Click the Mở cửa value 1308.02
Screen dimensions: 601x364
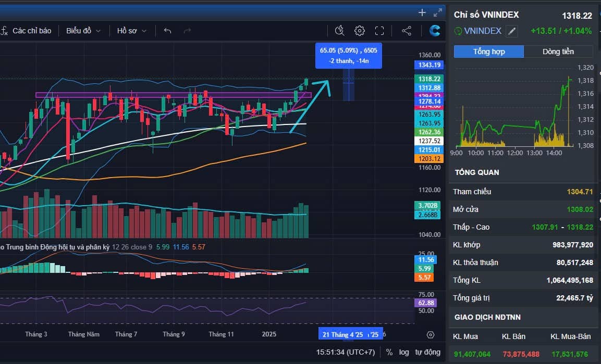(580, 209)
